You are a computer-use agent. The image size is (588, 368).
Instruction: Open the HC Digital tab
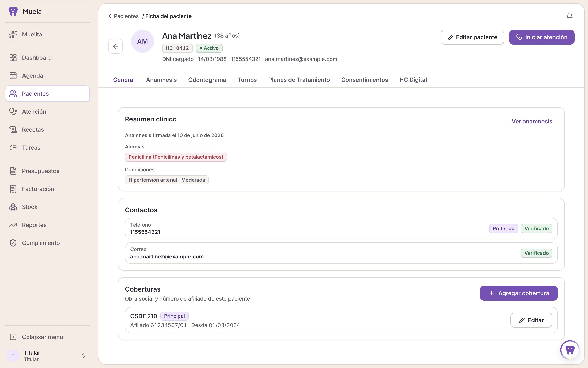(x=413, y=80)
